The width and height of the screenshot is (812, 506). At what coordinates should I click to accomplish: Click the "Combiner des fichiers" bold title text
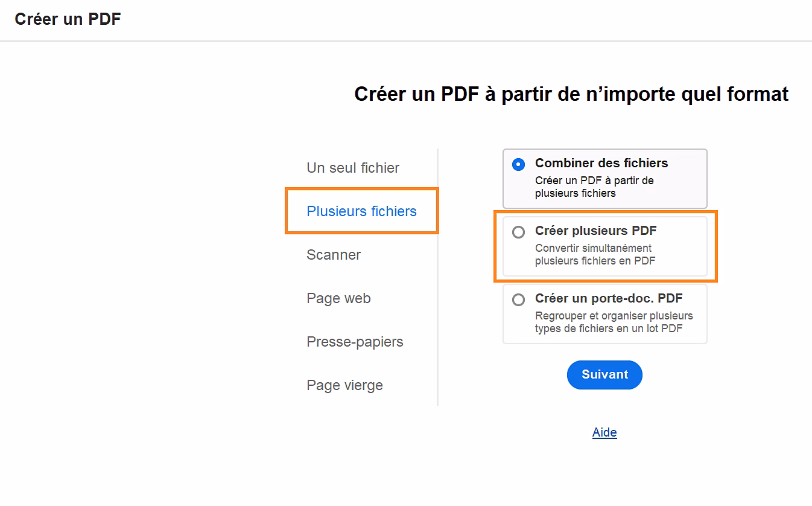pyautogui.click(x=601, y=163)
